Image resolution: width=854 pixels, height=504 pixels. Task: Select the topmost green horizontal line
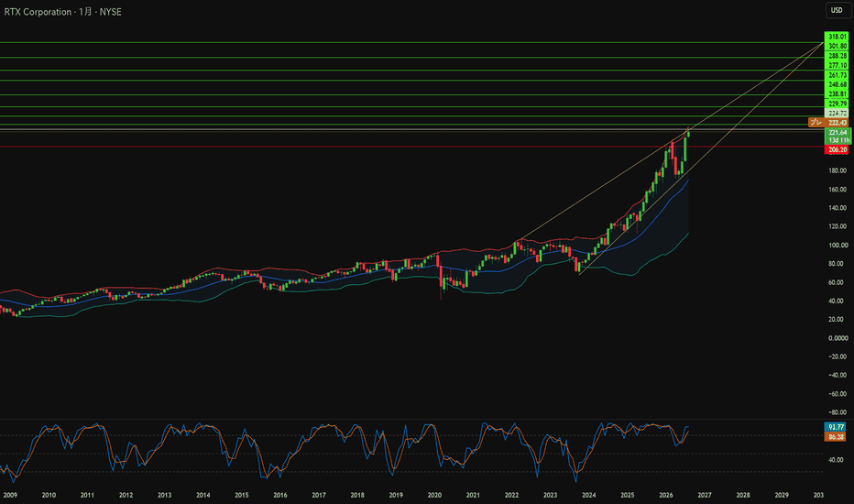[411, 42]
